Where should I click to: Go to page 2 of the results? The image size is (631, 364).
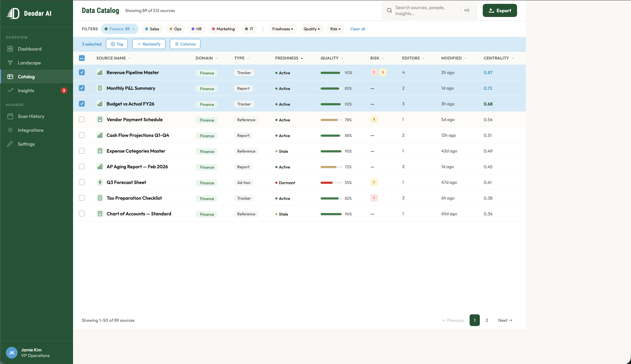(486, 320)
